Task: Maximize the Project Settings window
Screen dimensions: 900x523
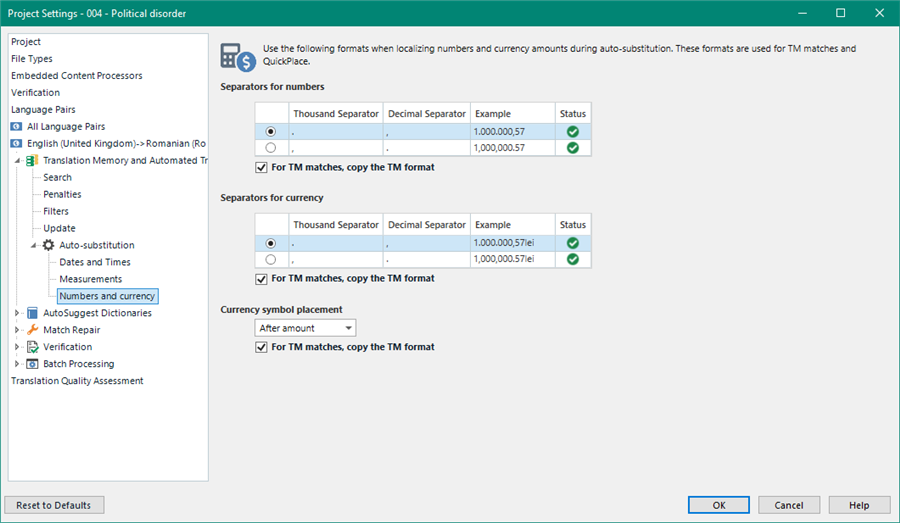Action: point(840,13)
